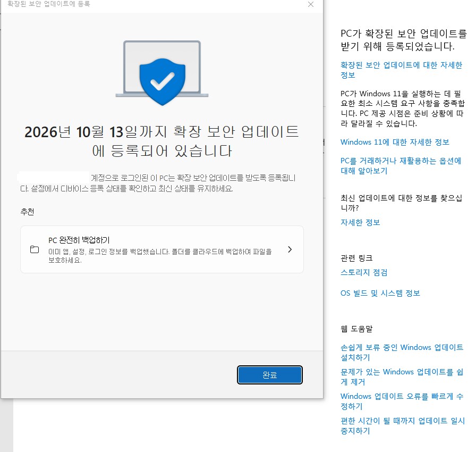Open PC를 거래하거나 재활용하는 옵션 link

click(x=401, y=166)
